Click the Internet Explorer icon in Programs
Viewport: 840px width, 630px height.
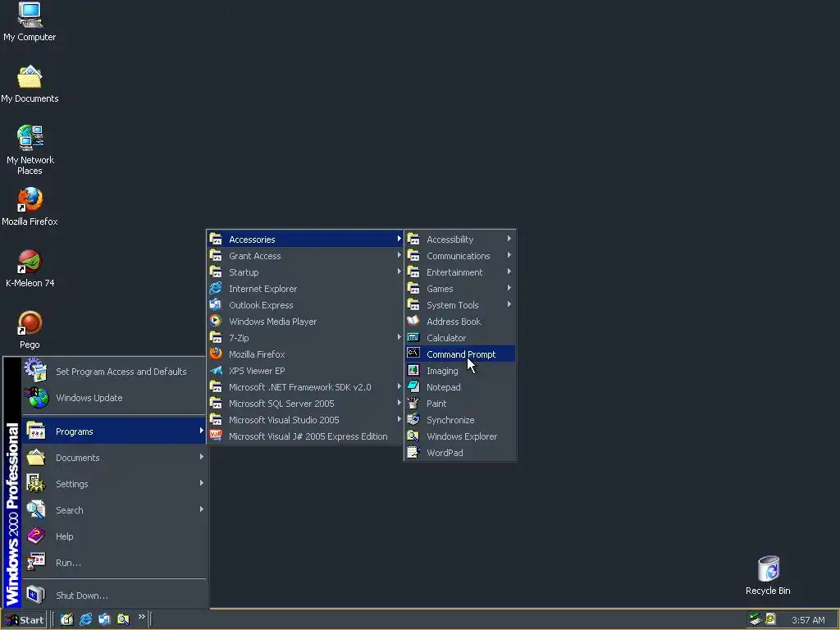click(x=216, y=288)
